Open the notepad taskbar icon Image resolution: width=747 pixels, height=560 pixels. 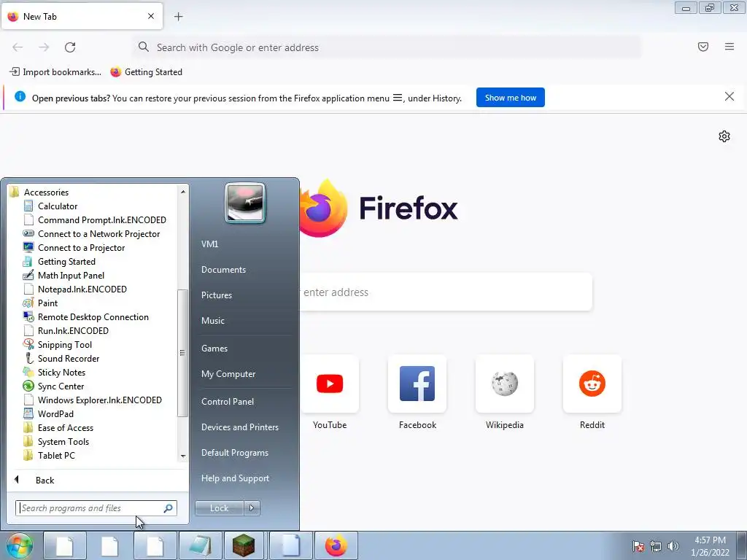(200, 545)
